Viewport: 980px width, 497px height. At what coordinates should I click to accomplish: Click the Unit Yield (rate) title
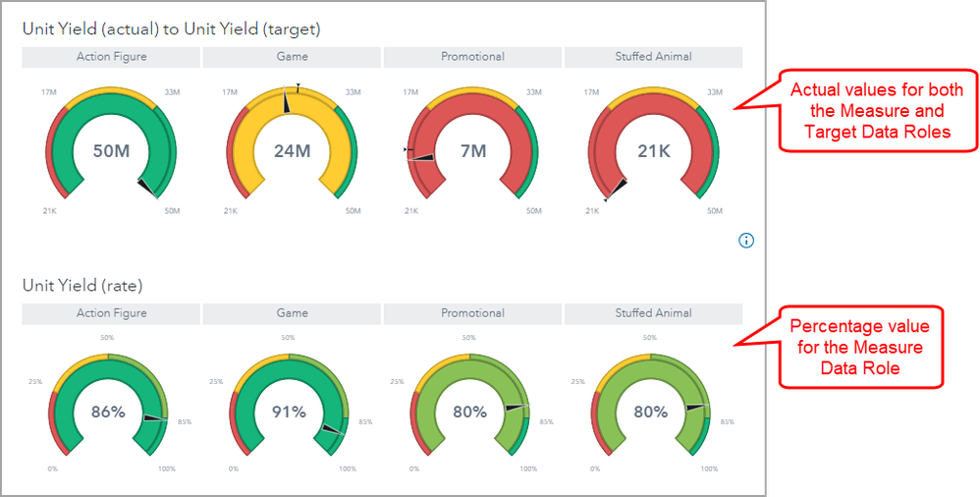pos(82,286)
